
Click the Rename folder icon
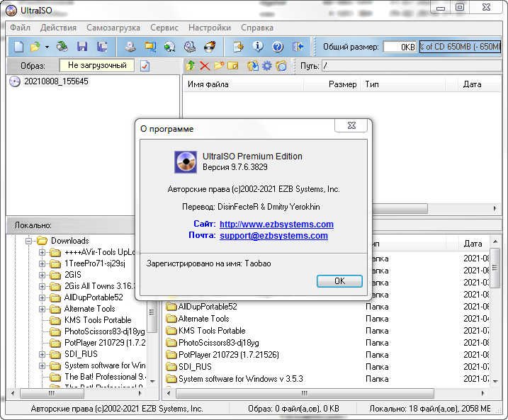point(233,66)
